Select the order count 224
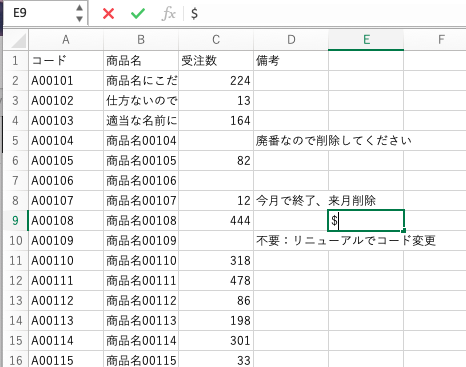Screen dimensions: 466x367 pyautogui.click(x=216, y=81)
